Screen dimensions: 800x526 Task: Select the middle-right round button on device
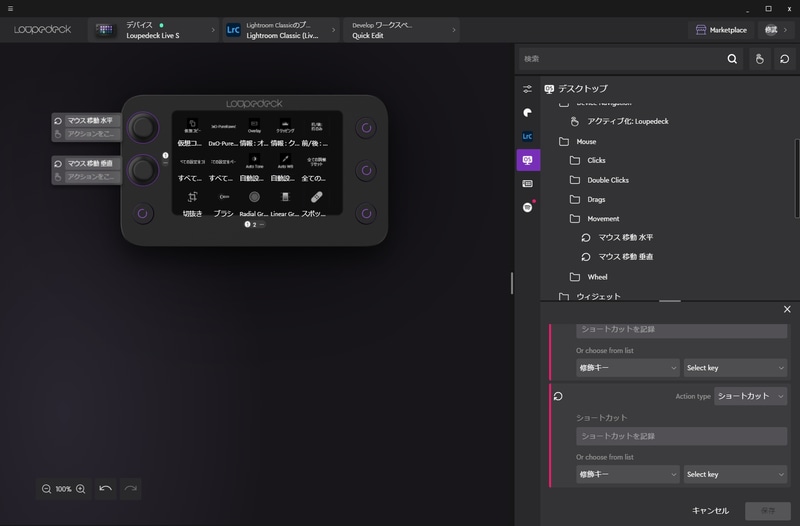(366, 170)
